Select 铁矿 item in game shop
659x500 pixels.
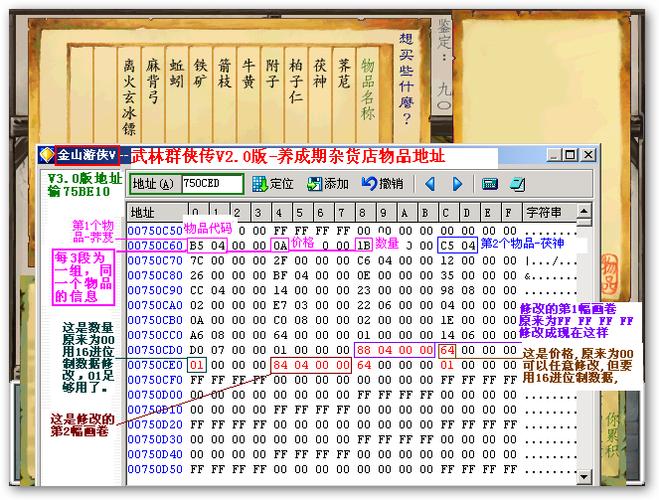(201, 73)
